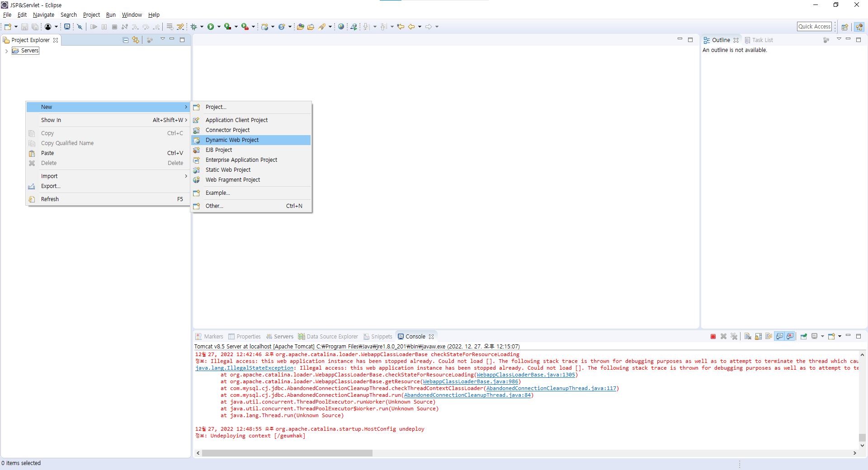Click the Last Edit Location arrow icon

401,27
